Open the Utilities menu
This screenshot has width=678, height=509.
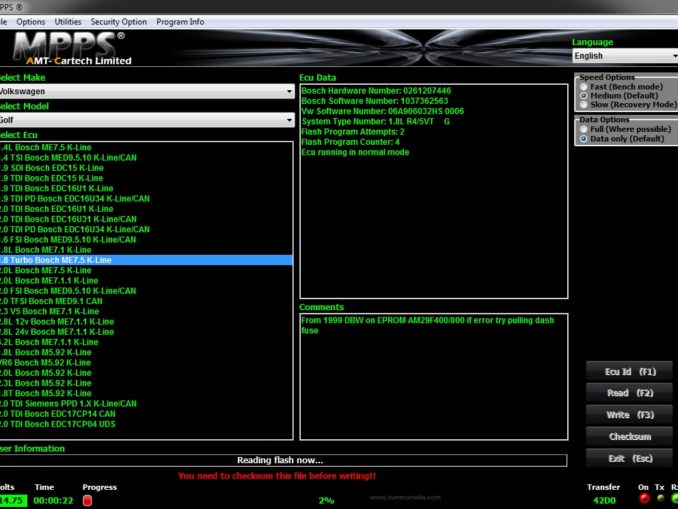[67, 22]
